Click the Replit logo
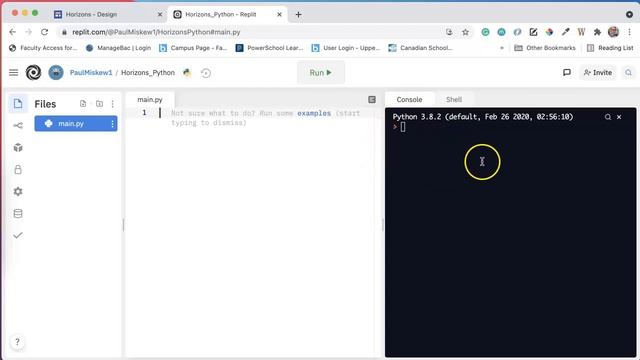This screenshot has width=640, height=360. click(33, 73)
